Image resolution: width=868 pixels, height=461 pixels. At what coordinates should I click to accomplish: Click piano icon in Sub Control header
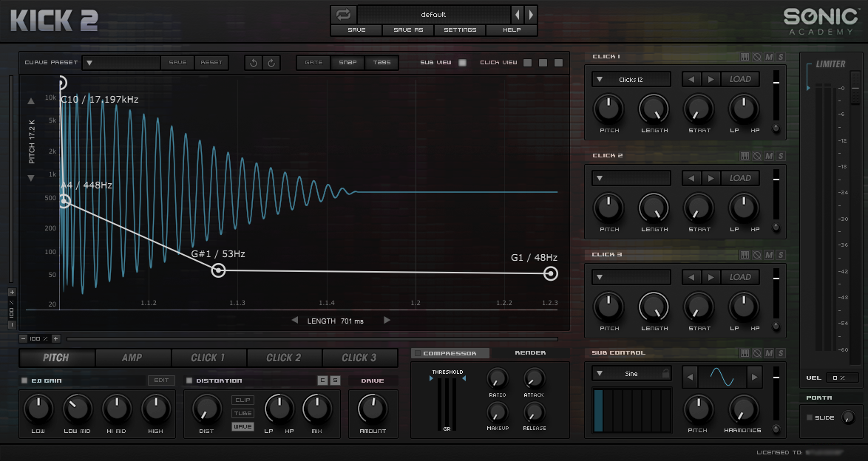point(745,353)
